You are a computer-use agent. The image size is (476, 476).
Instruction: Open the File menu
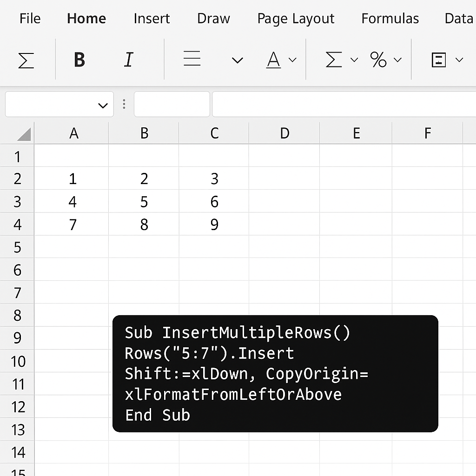[x=30, y=19]
